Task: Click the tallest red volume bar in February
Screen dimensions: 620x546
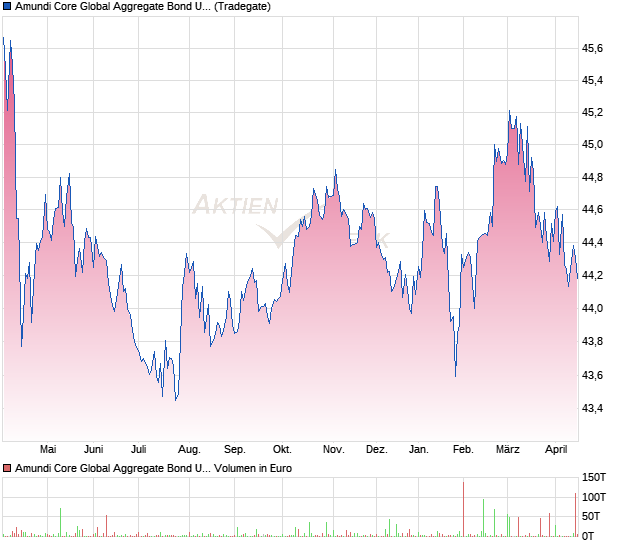Action: pyautogui.click(x=463, y=509)
